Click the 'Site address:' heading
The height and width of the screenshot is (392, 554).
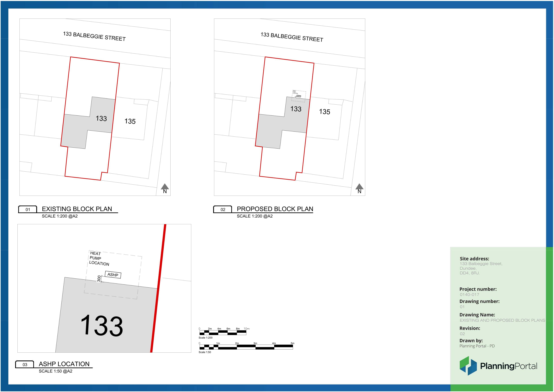(x=474, y=259)
